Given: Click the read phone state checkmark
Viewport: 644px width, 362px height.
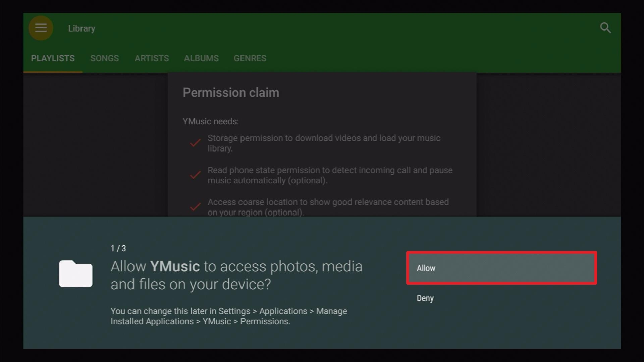Looking at the screenshot, I should (195, 175).
